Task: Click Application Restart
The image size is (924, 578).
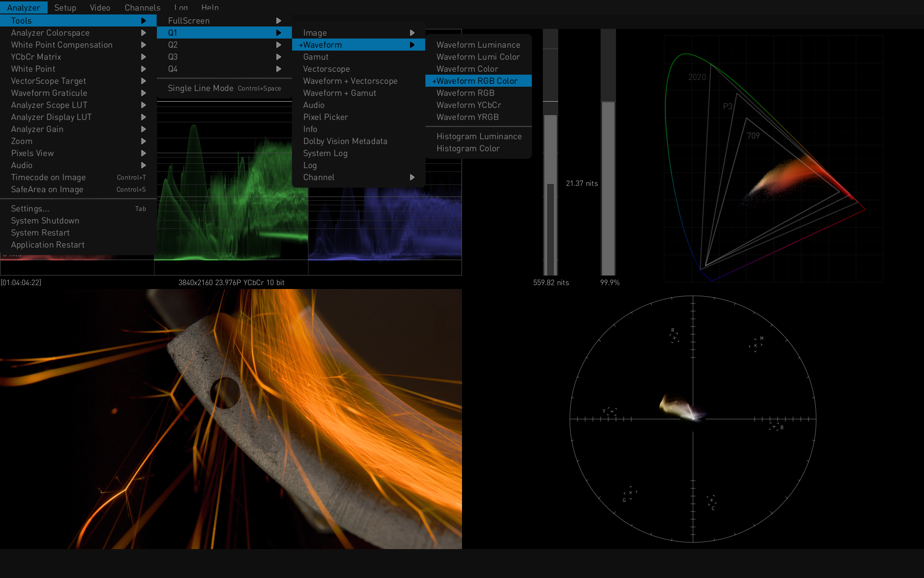Action: point(48,245)
